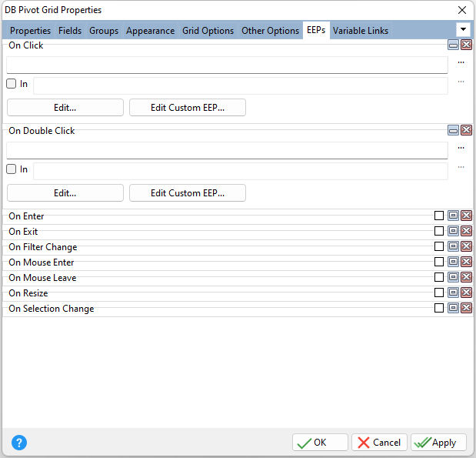Tick the On Mouse Leave checkbox
This screenshot has height=458, width=476.
click(x=439, y=277)
